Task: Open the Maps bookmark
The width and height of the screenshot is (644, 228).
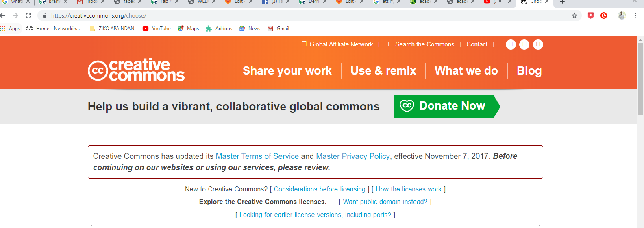Action: tap(188, 28)
